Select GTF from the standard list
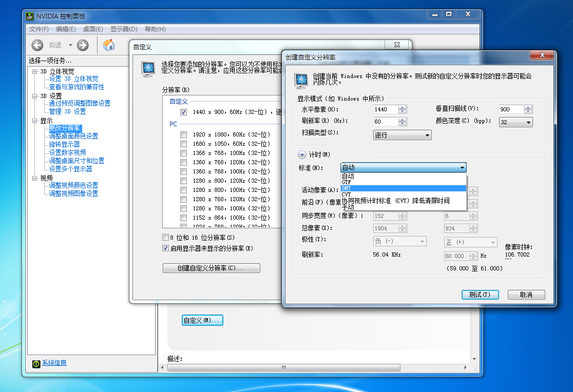 404,182
